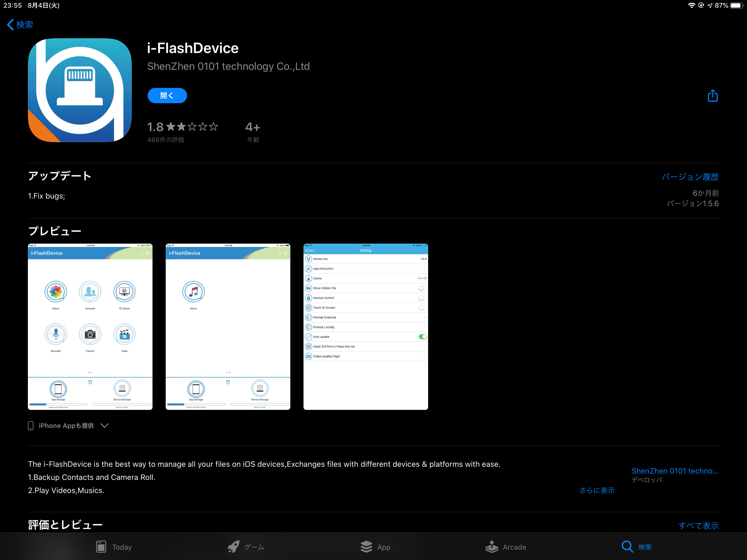Image resolution: width=747 pixels, height=560 pixels.
Task: Switch to Arcade tab
Action: [506, 547]
